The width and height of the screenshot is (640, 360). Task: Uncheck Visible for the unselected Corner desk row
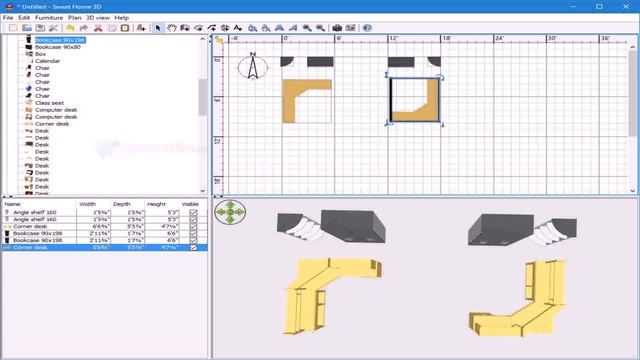click(193, 226)
